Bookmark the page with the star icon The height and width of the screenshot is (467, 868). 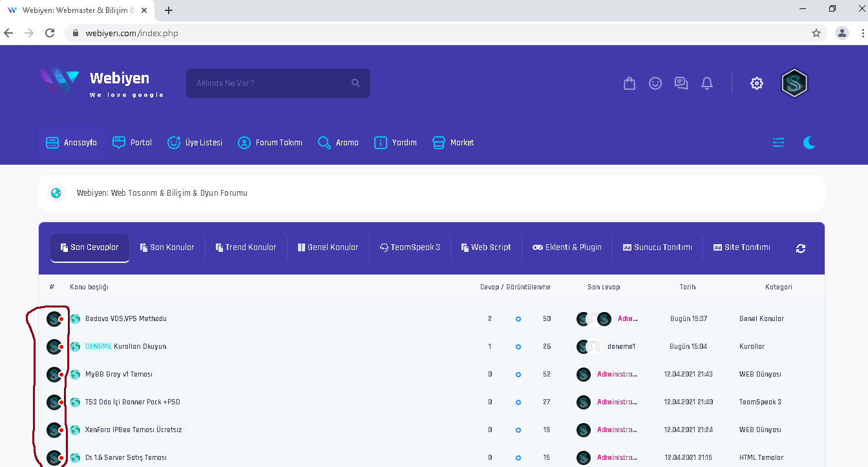coord(816,33)
